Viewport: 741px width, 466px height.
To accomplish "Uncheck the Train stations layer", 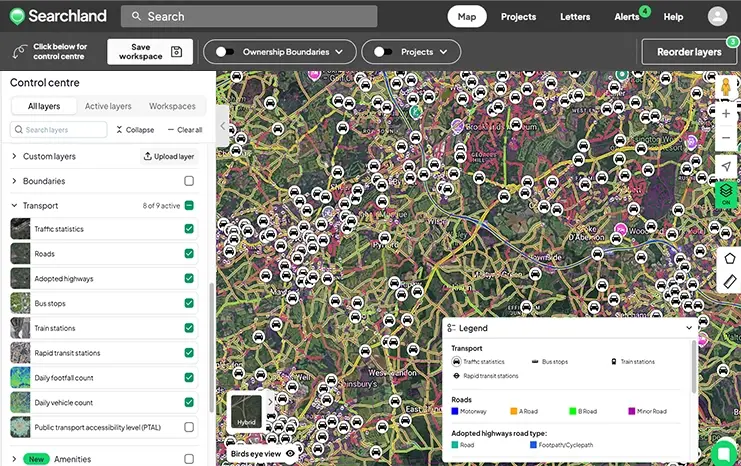I will pyautogui.click(x=189, y=328).
